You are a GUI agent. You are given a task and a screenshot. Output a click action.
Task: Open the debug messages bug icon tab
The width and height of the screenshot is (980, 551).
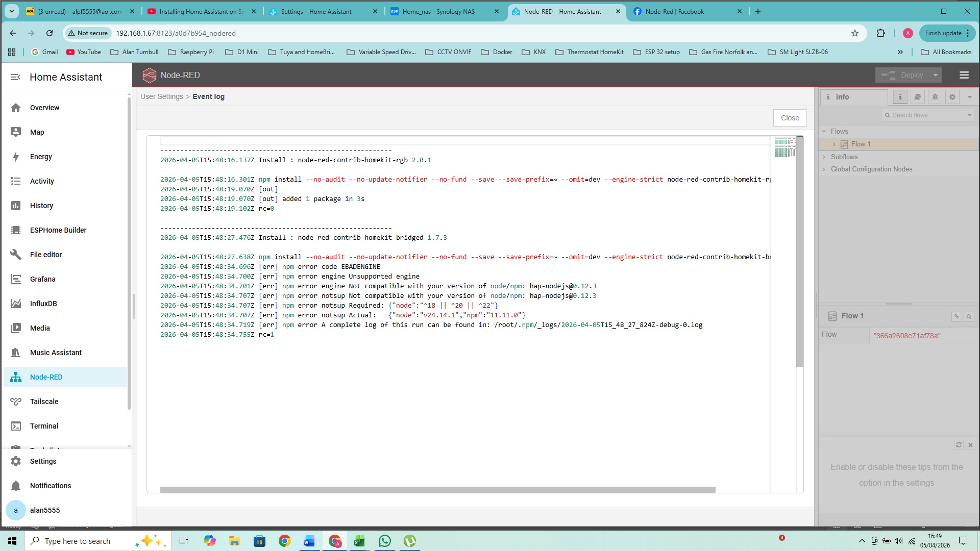click(935, 97)
